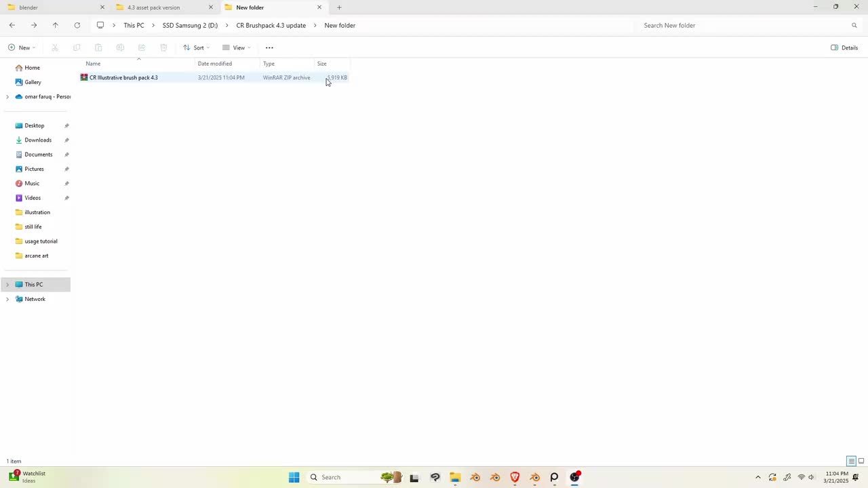
Task: Open the Sort dropdown
Action: click(x=196, y=47)
